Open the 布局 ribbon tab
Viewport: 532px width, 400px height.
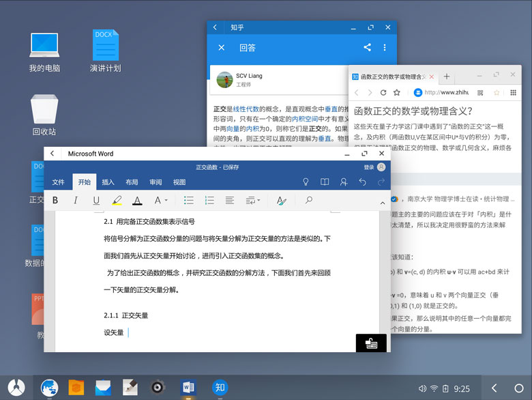pyautogui.click(x=132, y=182)
